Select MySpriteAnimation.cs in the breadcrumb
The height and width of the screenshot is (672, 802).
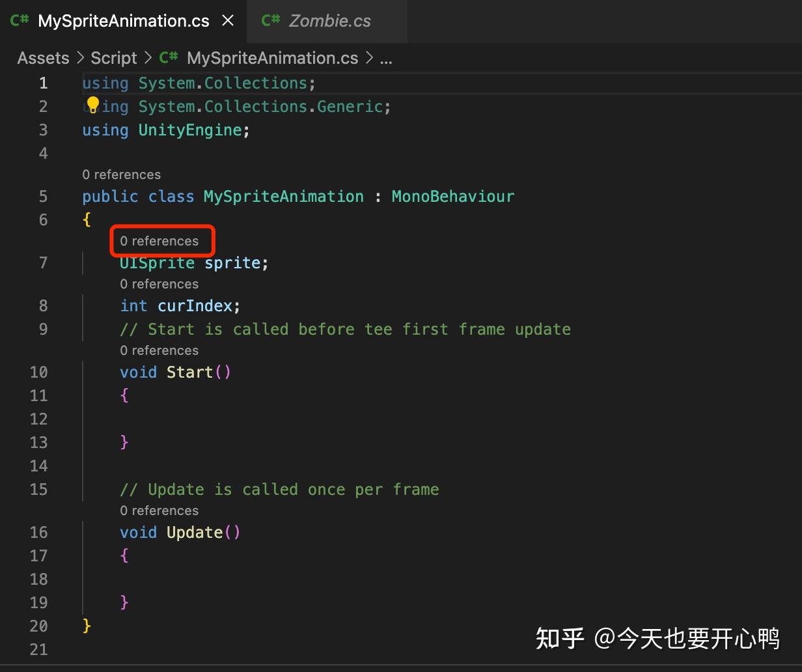click(x=272, y=58)
